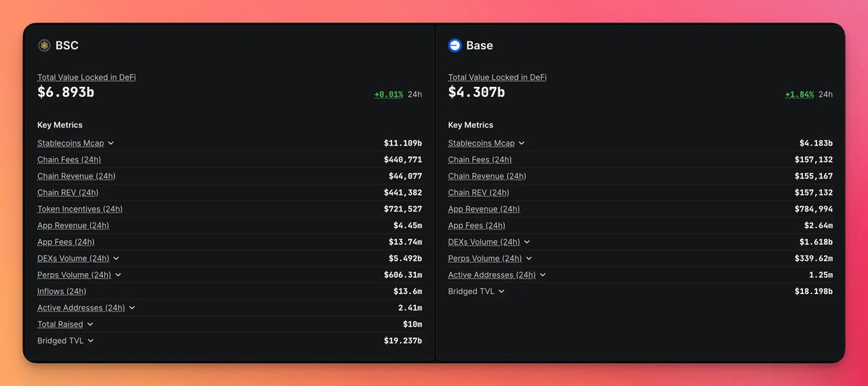The width and height of the screenshot is (868, 386).
Task: Click the $155,167 chain revenue value
Action: (814, 176)
